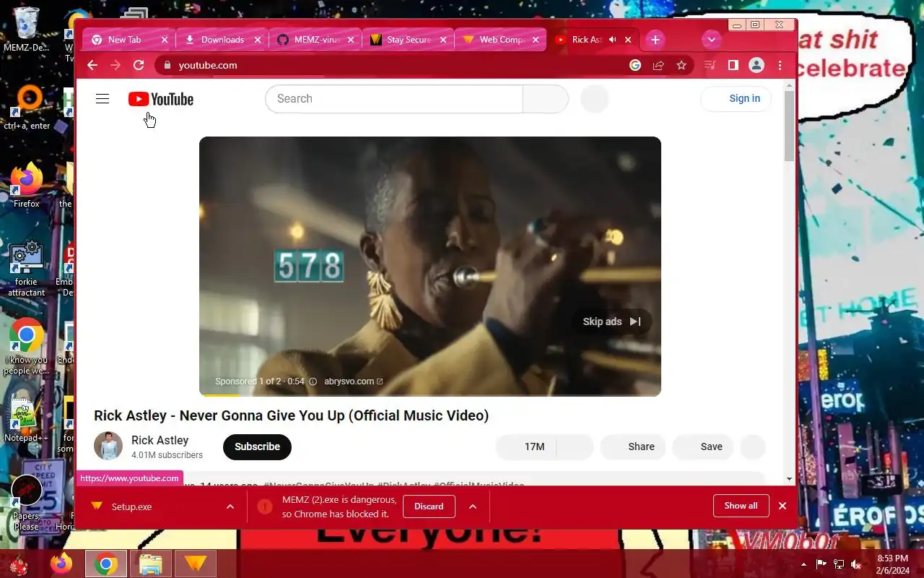
Task: Click in the YouTube search field
Action: [x=394, y=99]
